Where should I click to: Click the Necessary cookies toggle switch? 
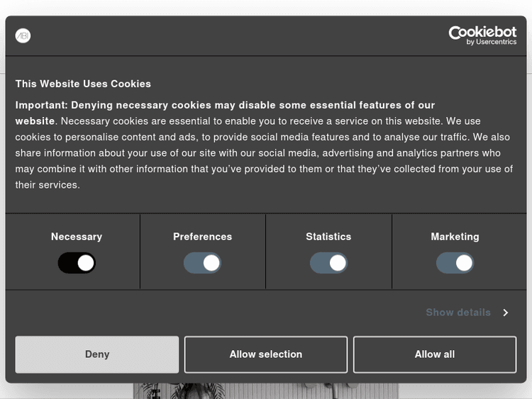[x=77, y=264]
